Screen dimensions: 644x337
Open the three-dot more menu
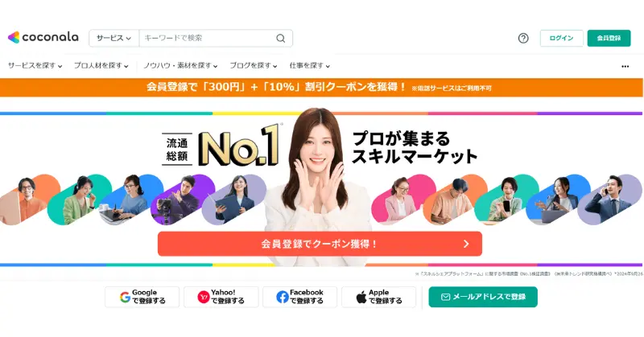625,66
